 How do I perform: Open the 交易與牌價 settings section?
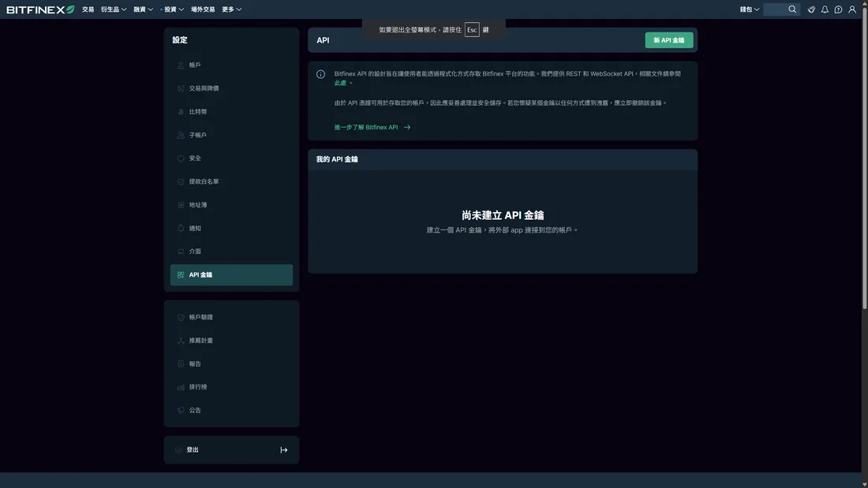tap(231, 88)
